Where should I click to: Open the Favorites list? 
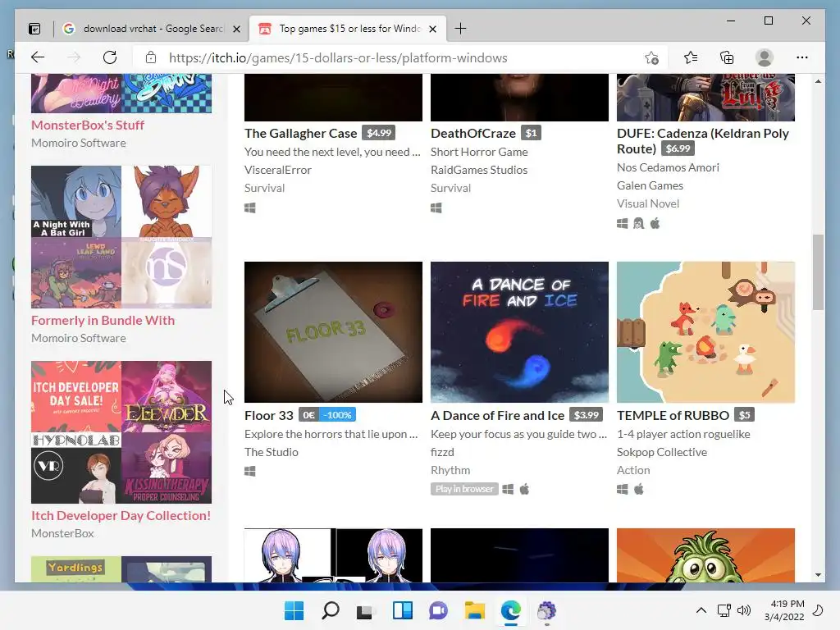point(691,57)
